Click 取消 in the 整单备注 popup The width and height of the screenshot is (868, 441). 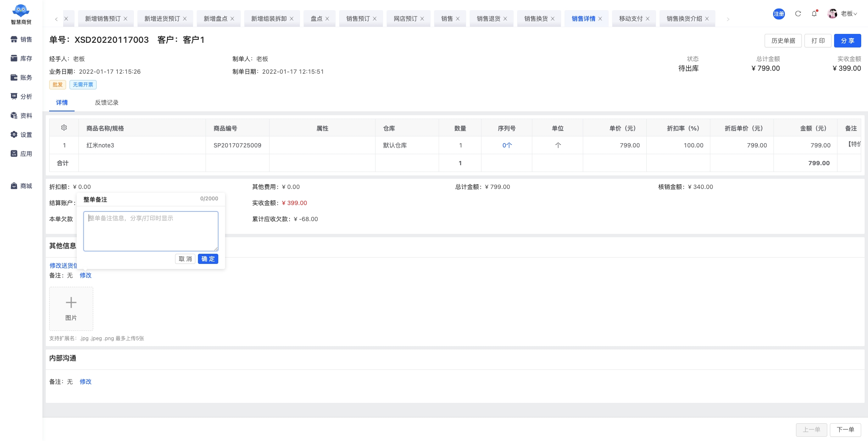click(185, 259)
